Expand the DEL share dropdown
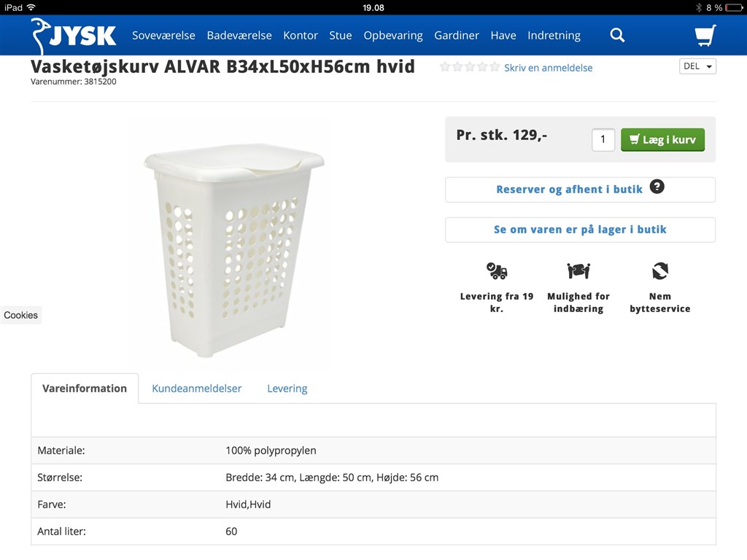The height and width of the screenshot is (560, 747). (x=698, y=66)
